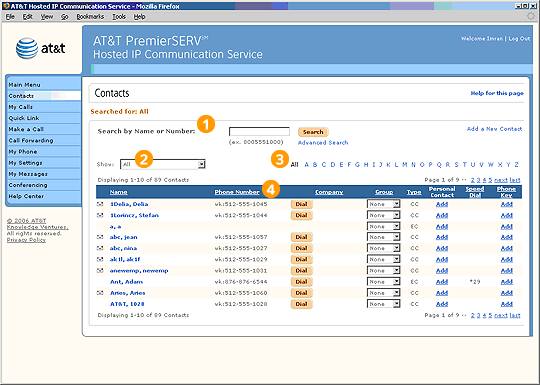
Task: Open My Messages in sidebar
Action: pyautogui.click(x=28, y=174)
